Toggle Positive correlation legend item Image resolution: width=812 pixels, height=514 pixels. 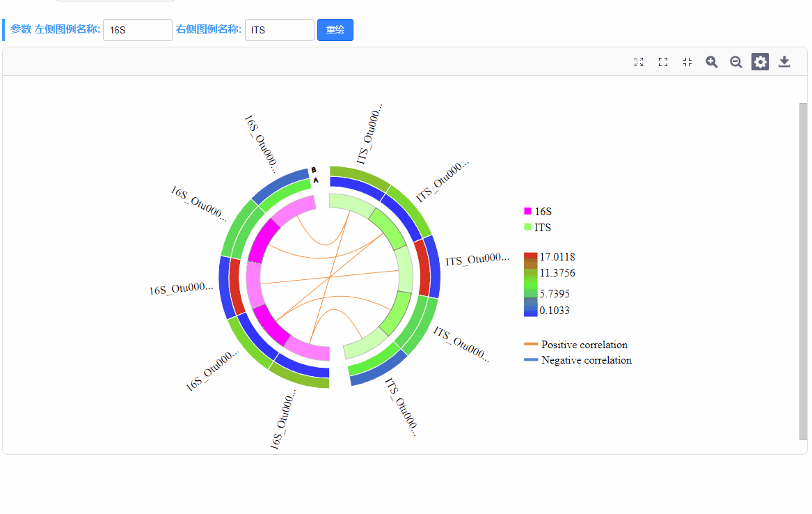point(576,345)
